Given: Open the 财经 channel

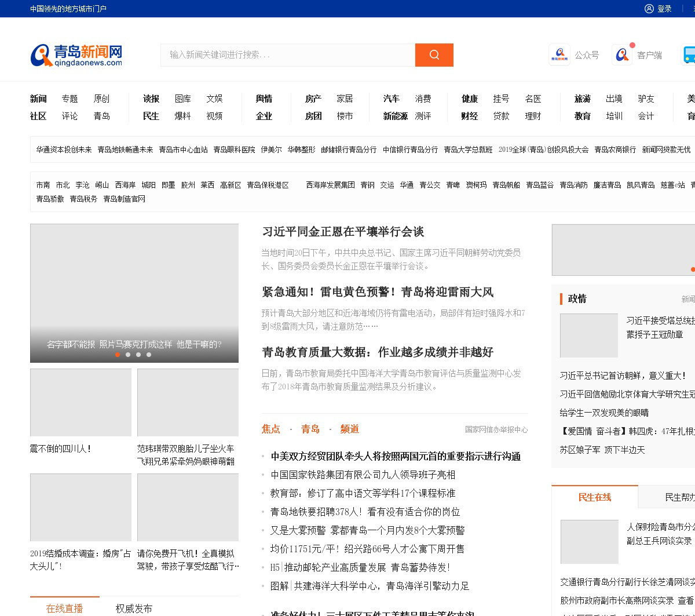Looking at the screenshot, I should pos(470,116).
